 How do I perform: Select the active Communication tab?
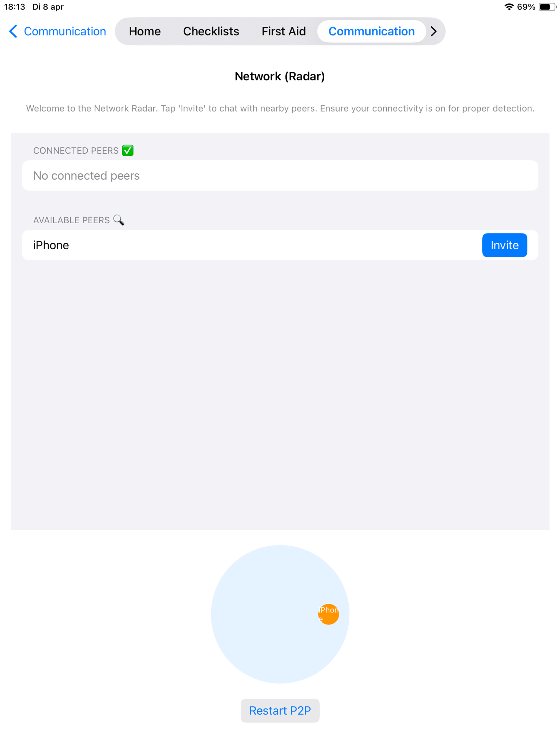coord(371,31)
